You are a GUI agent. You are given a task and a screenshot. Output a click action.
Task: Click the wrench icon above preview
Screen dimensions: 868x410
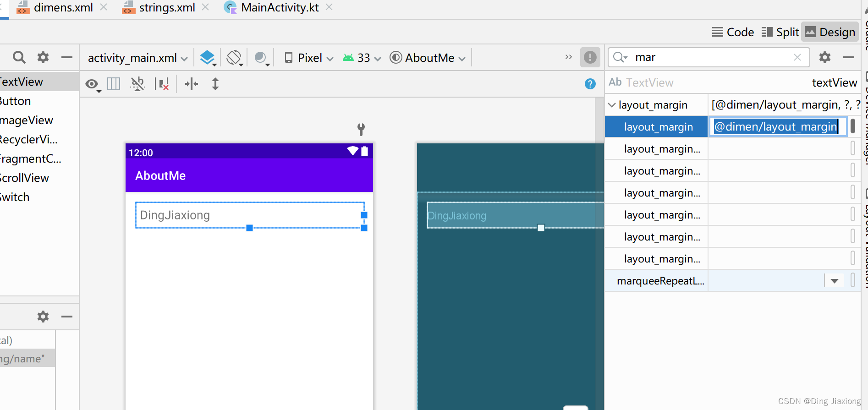(361, 129)
